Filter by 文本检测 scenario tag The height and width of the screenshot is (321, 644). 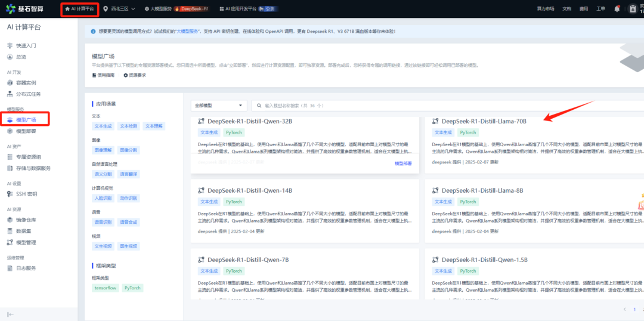coord(129,126)
